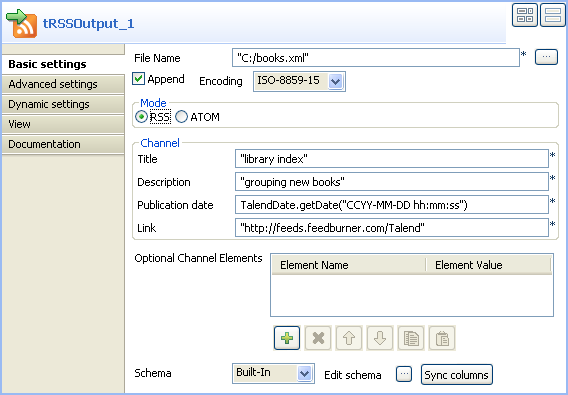Move selected channel element down
Viewport: 568px width, 395px height.
coord(380,338)
